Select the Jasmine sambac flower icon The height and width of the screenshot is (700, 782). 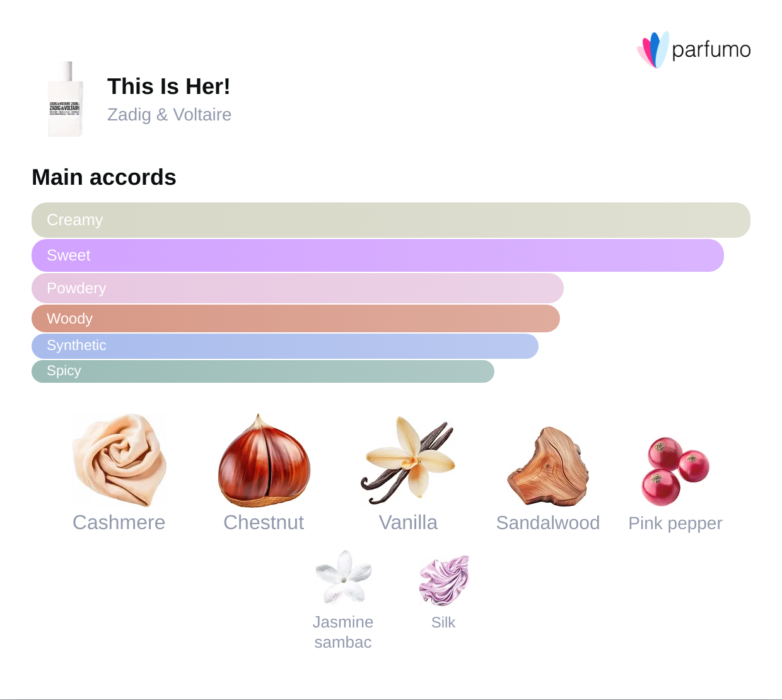tap(343, 577)
